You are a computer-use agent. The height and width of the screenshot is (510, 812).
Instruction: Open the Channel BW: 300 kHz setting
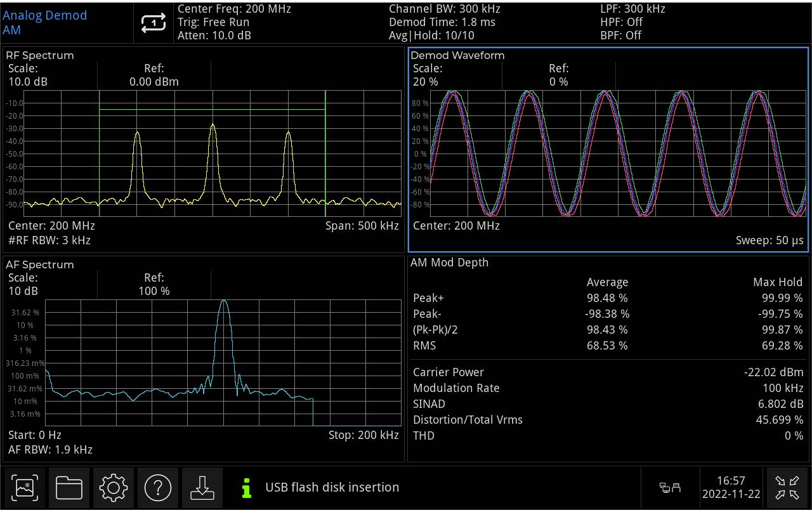(x=435, y=9)
